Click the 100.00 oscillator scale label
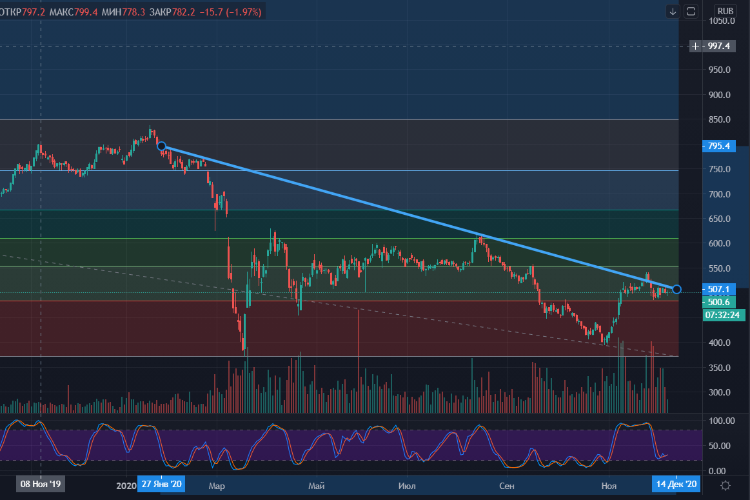 [x=722, y=421]
